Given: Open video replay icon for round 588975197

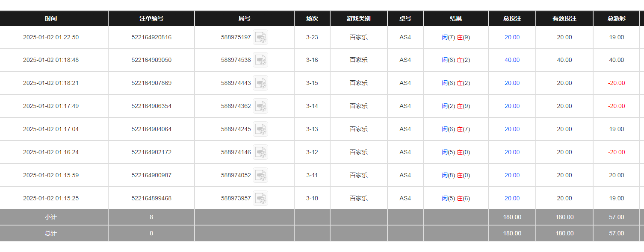Looking at the screenshot, I should click(260, 38).
